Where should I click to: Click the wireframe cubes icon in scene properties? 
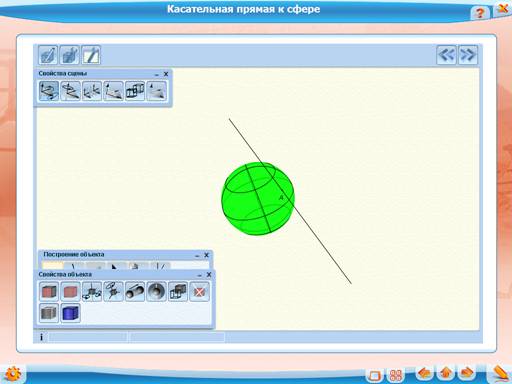pyautogui.click(x=135, y=91)
